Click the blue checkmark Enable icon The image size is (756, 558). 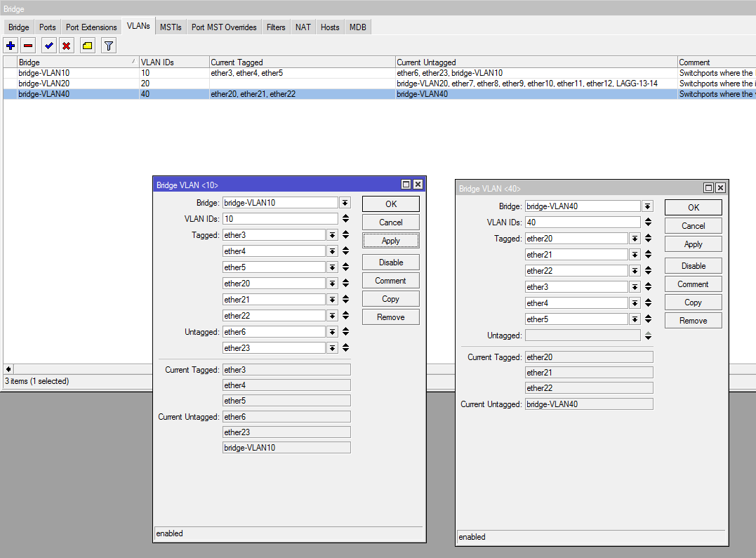48,46
